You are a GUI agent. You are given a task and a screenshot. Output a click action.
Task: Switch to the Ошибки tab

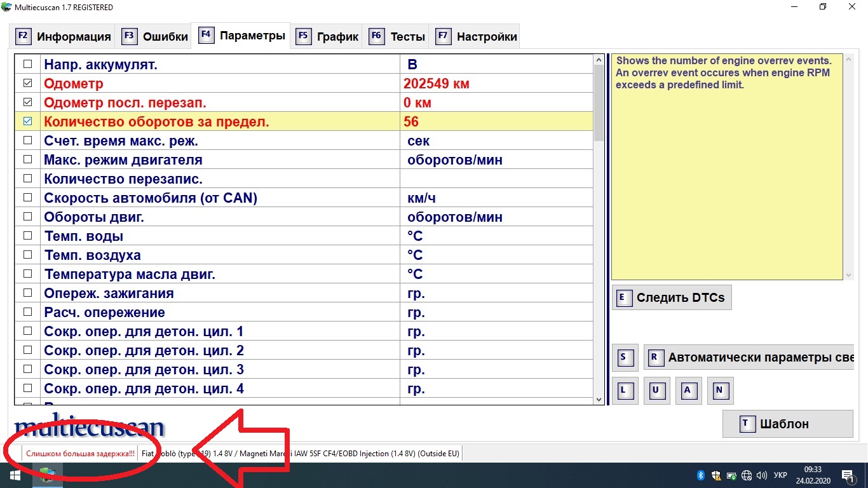[x=155, y=37]
